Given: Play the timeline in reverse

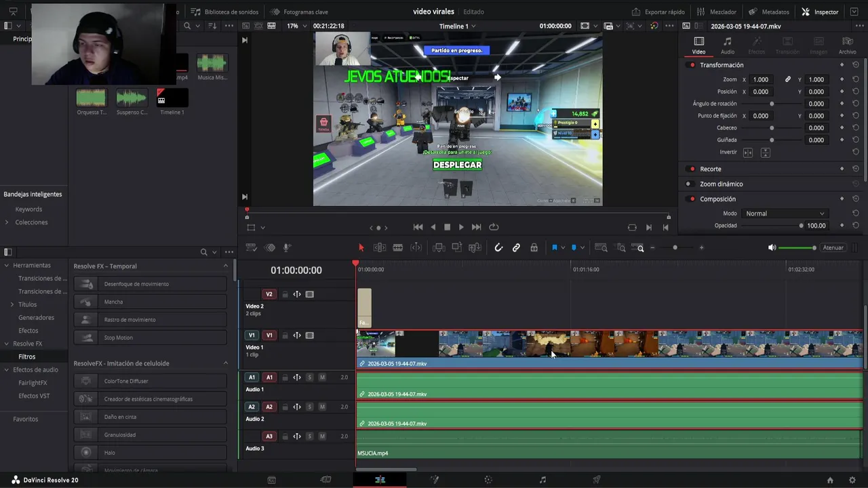Looking at the screenshot, I should (433, 227).
